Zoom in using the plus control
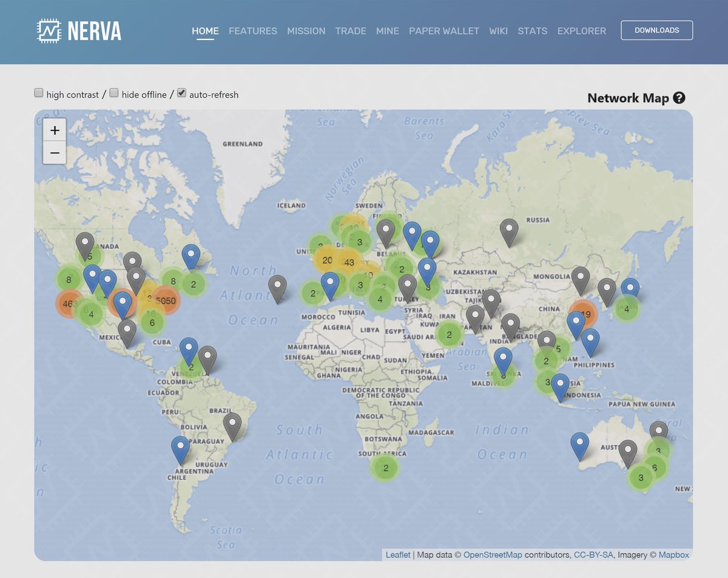This screenshot has height=578, width=728. click(x=55, y=130)
